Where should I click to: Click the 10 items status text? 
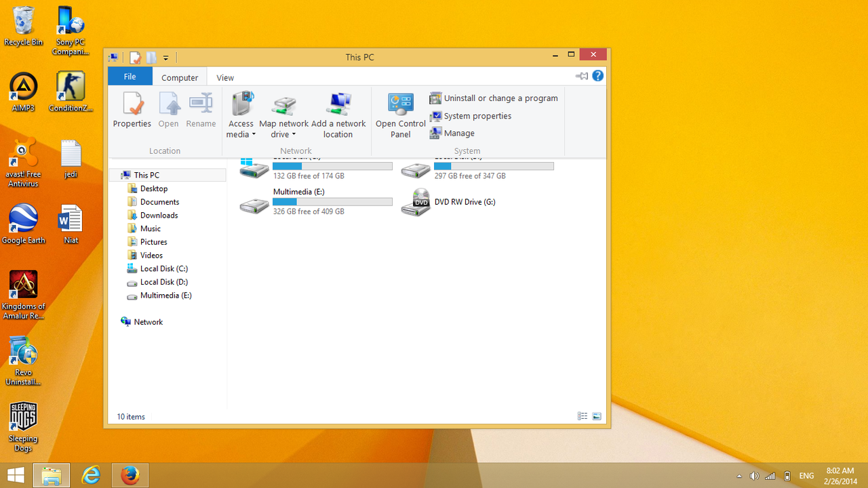point(131,417)
